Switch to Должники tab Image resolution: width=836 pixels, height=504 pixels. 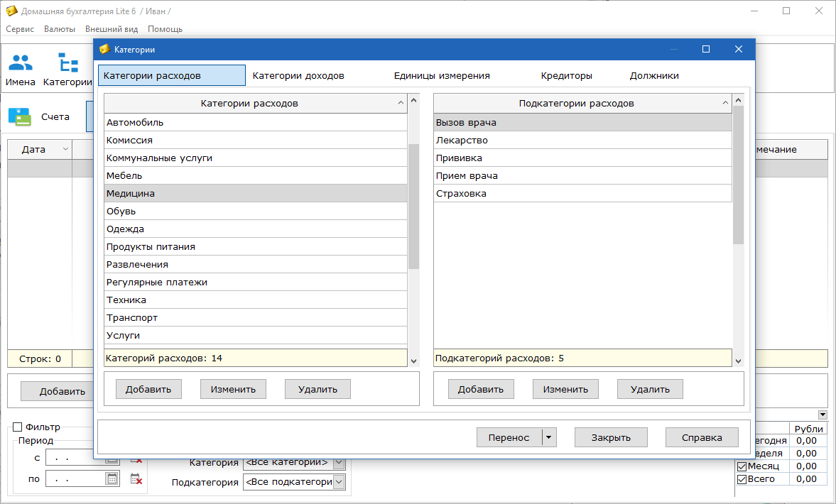[x=654, y=76]
